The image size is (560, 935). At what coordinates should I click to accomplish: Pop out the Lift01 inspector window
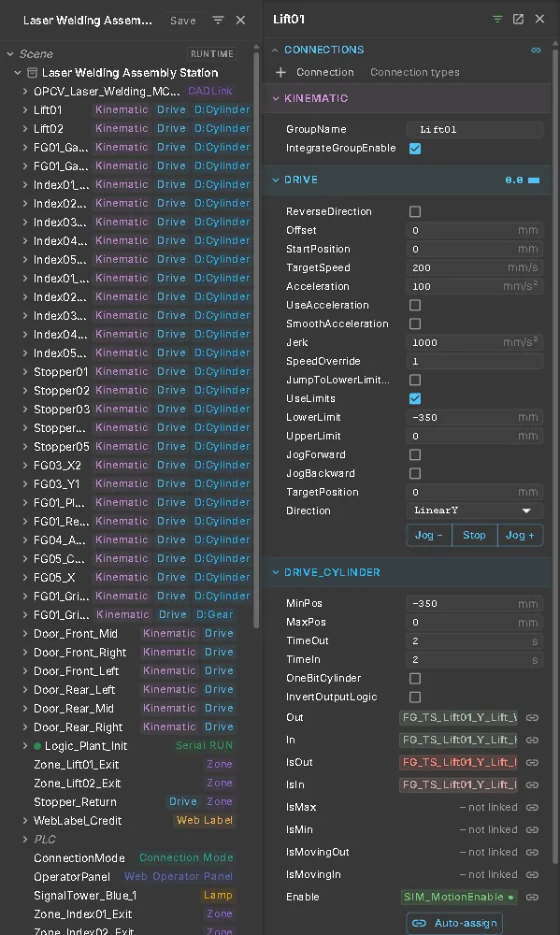[518, 19]
